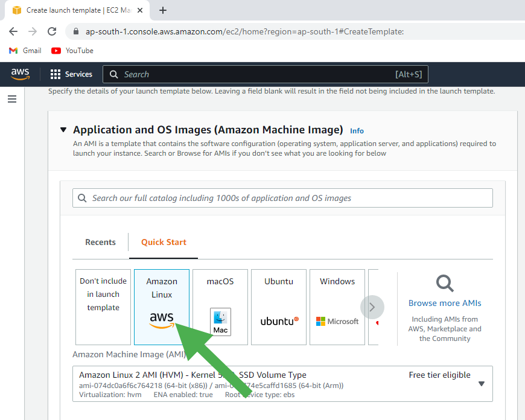Choose Don't include in launch template
525x420 pixels.
(103, 307)
